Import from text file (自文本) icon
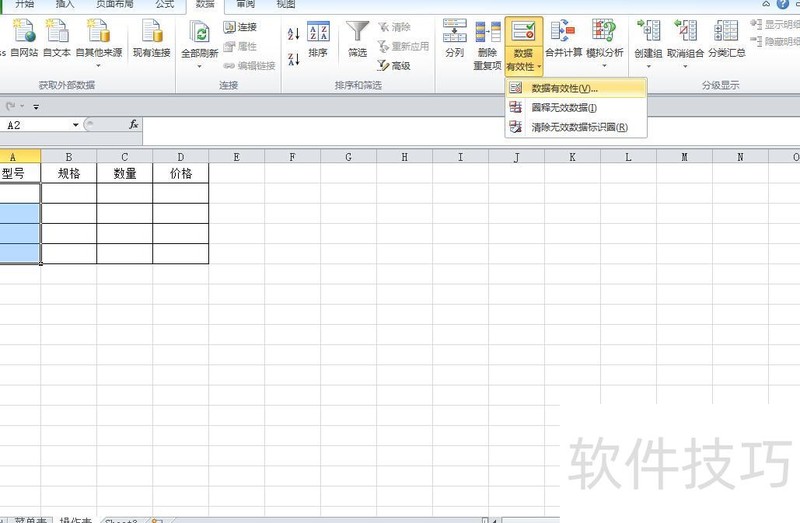Viewport: 800px width, 523px height. point(57,37)
